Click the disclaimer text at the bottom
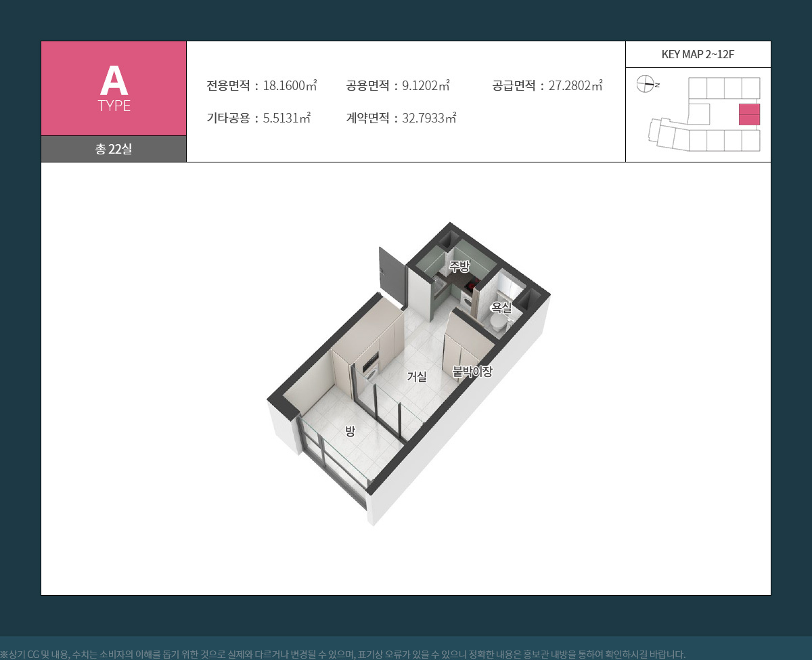 [343, 655]
